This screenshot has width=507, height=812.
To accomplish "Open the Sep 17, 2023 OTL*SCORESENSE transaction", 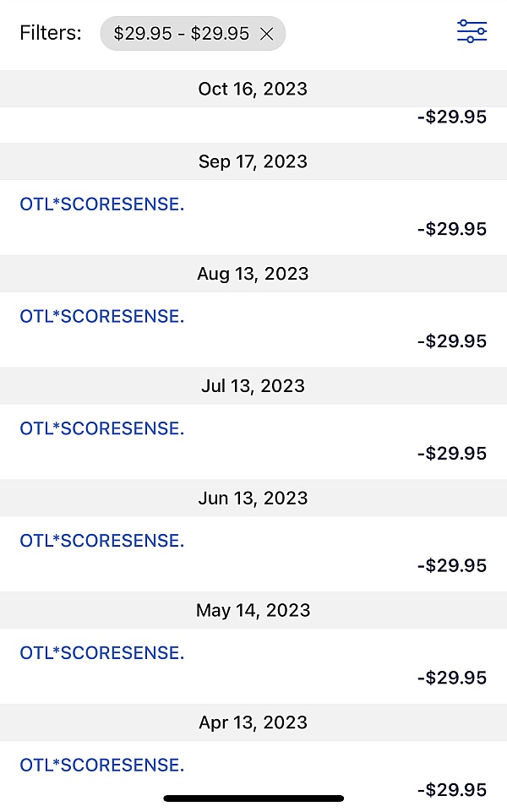I will pyautogui.click(x=101, y=204).
